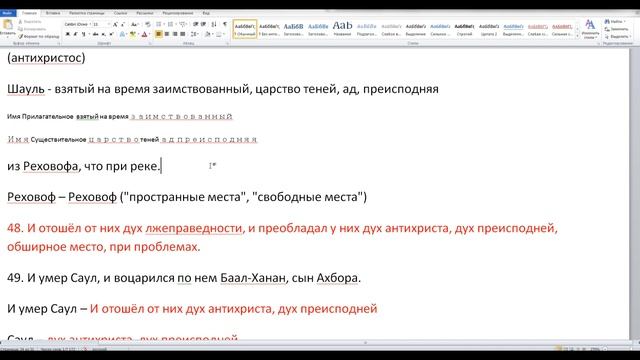Click the Numbering list icon
Image resolution: width=640 pixels, height=360 pixels.
171,24
